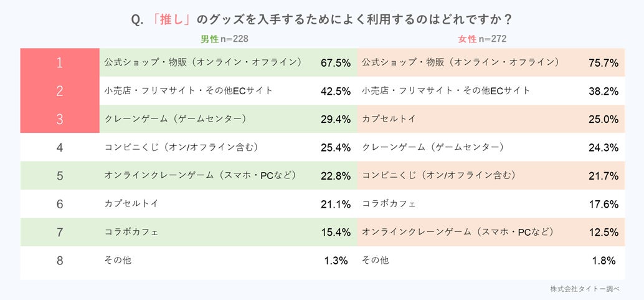Click the red rank 2 cell
The image size is (644, 300).
click(x=60, y=91)
